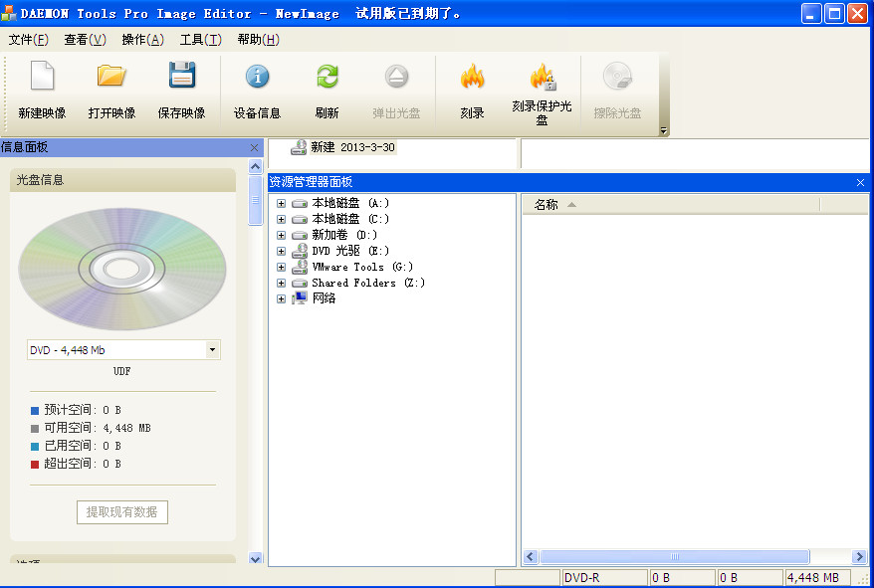The width and height of the screenshot is (874, 588).
Task: Click 刻录保护光盘 protected burn icon
Action: tap(542, 77)
